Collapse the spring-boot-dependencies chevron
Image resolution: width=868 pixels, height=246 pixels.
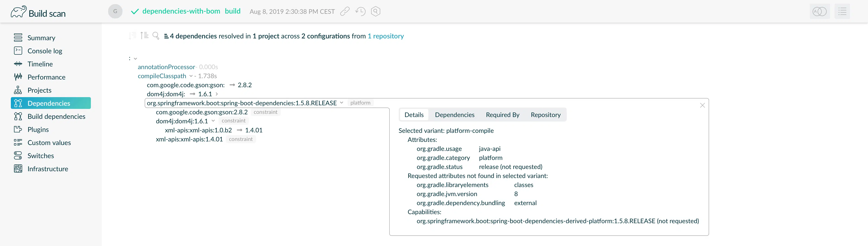(342, 103)
